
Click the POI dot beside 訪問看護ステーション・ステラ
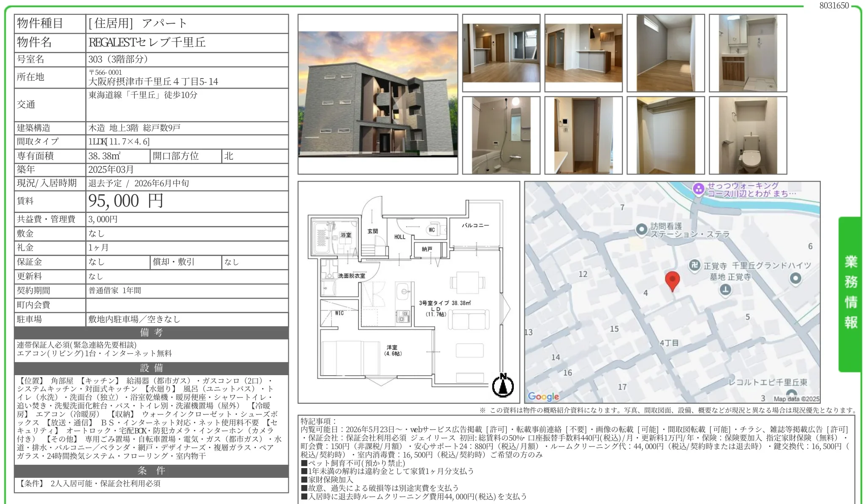(x=642, y=229)
